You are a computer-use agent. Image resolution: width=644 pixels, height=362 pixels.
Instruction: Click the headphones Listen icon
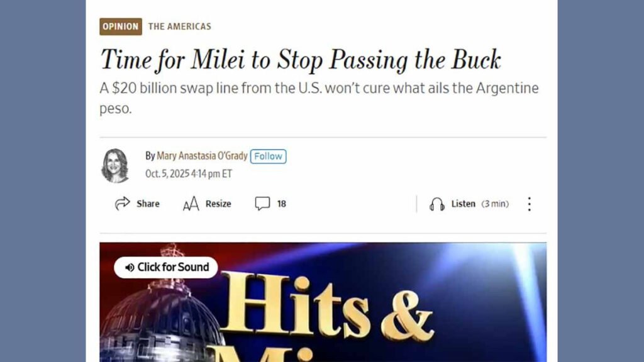[437, 204]
